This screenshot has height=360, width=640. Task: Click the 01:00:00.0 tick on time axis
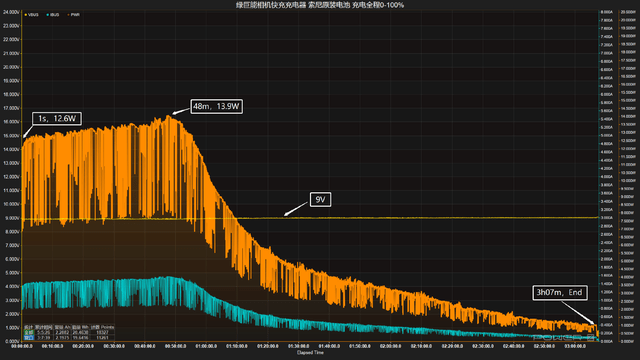coord(206,346)
